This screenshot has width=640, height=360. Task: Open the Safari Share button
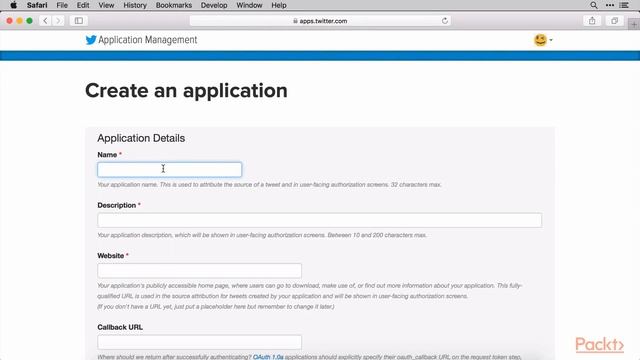[x=592, y=21]
